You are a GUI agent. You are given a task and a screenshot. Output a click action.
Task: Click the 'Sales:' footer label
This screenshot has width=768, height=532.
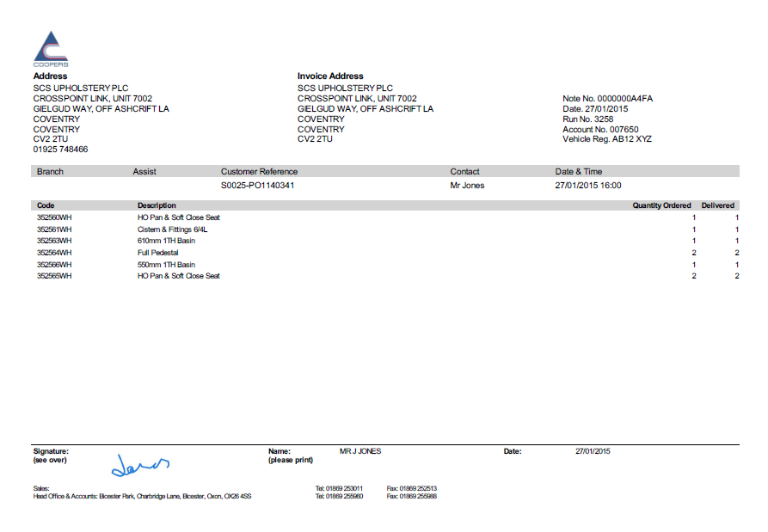41,488
